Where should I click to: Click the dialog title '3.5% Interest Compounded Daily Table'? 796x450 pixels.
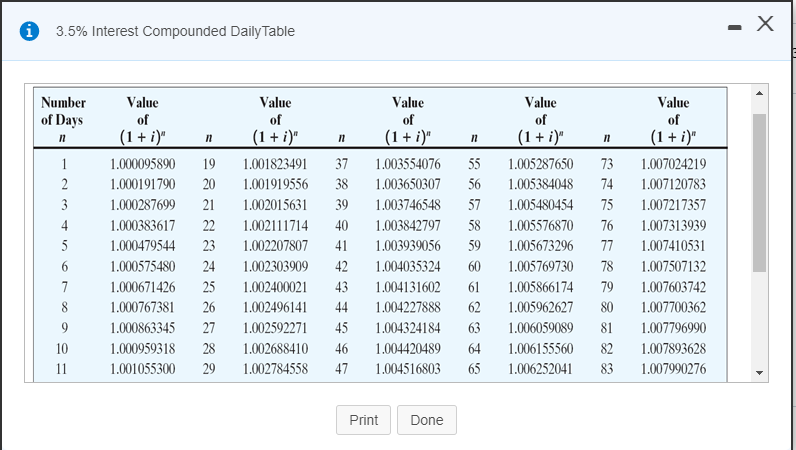click(175, 31)
